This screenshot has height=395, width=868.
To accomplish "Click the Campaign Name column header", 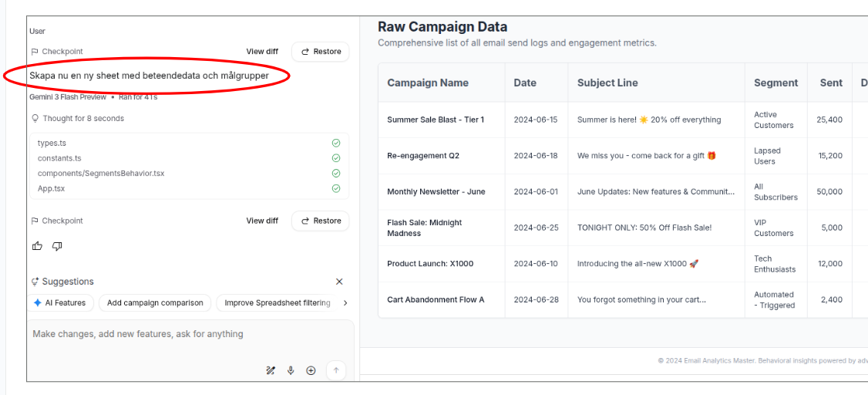I will (428, 83).
